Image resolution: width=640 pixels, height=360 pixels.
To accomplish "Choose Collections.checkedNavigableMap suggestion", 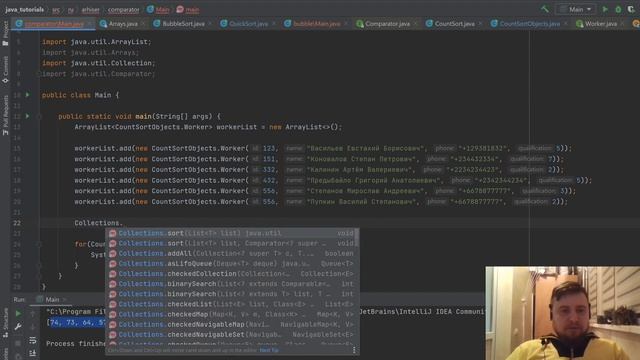I will (x=231, y=324).
